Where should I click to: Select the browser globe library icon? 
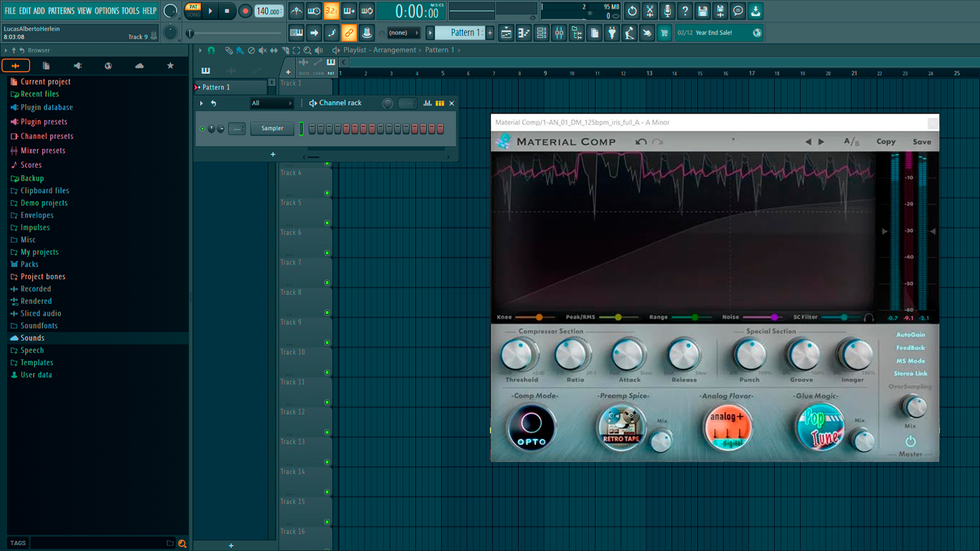pyautogui.click(x=108, y=65)
